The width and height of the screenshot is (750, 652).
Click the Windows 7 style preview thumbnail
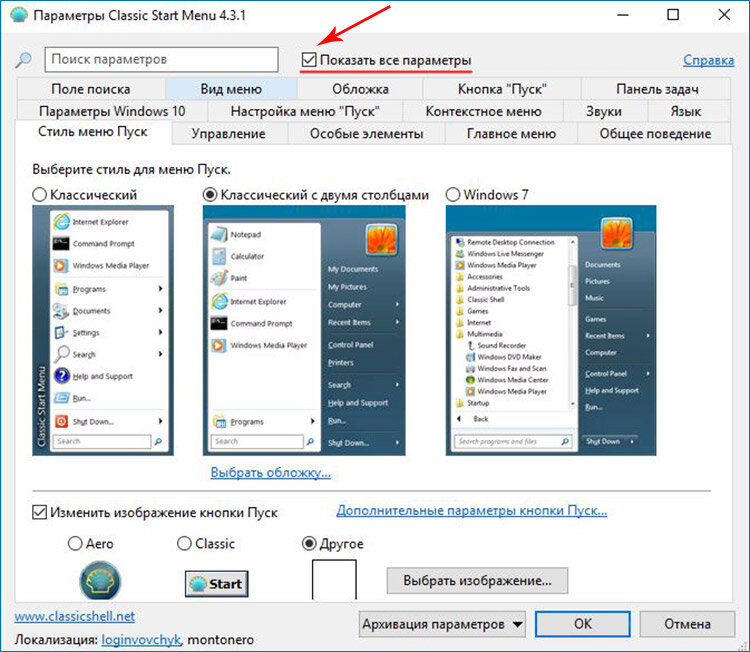551,331
